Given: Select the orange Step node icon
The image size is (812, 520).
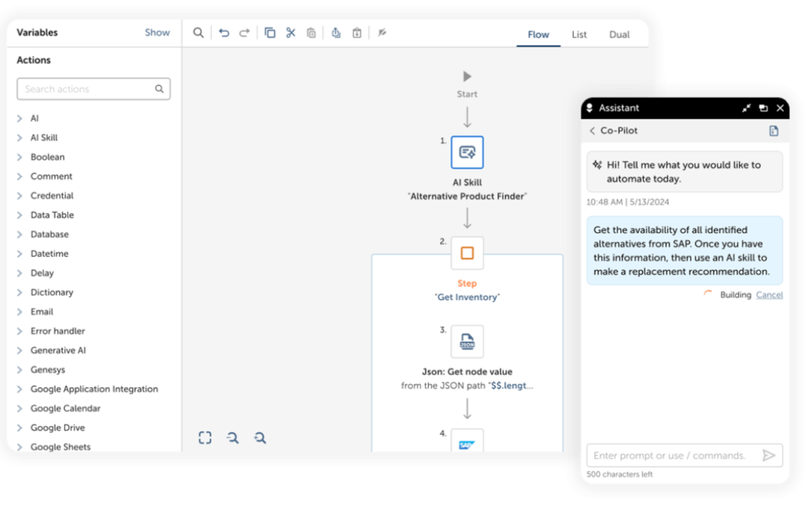Looking at the screenshot, I should coord(467,253).
